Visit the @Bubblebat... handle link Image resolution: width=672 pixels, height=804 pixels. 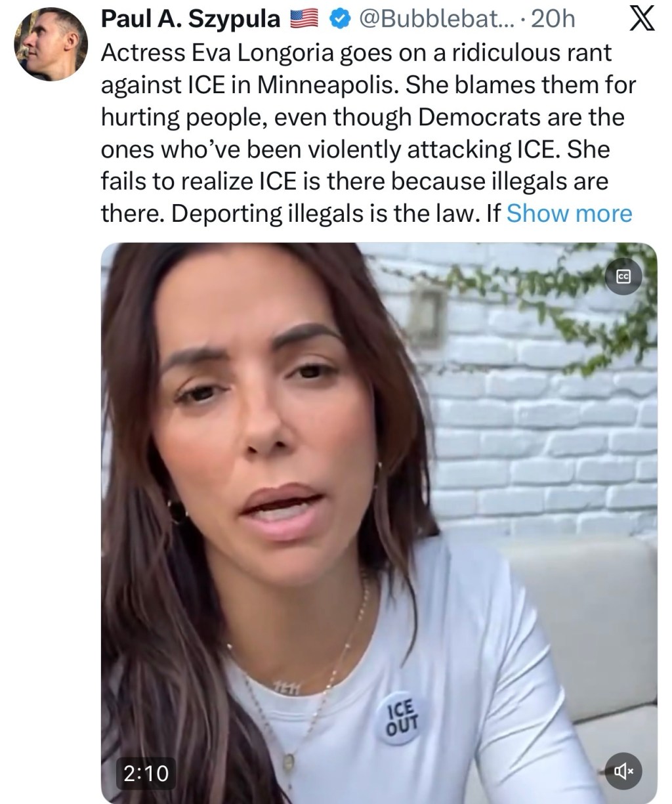434,20
